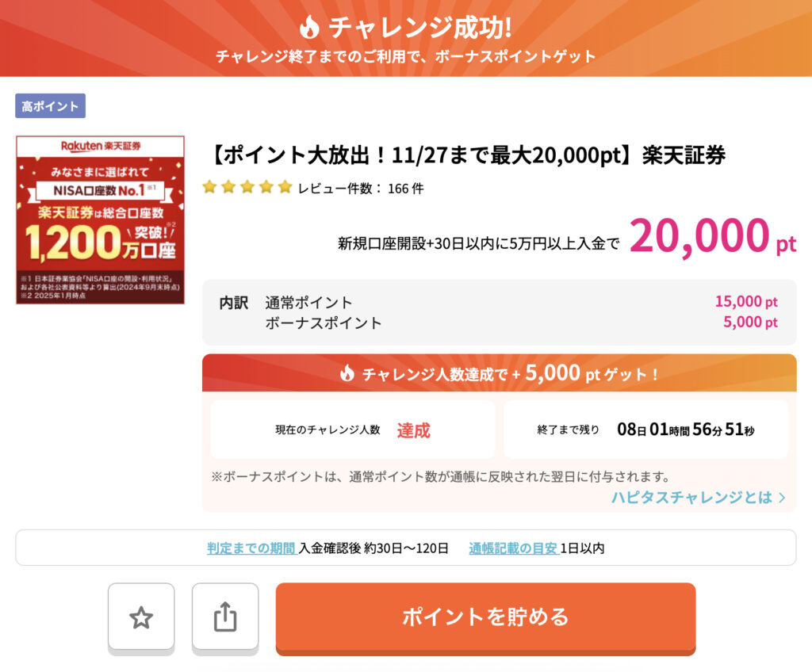Click the 終了まで残り countdown timer
The image size is (812, 672).
tap(685, 430)
